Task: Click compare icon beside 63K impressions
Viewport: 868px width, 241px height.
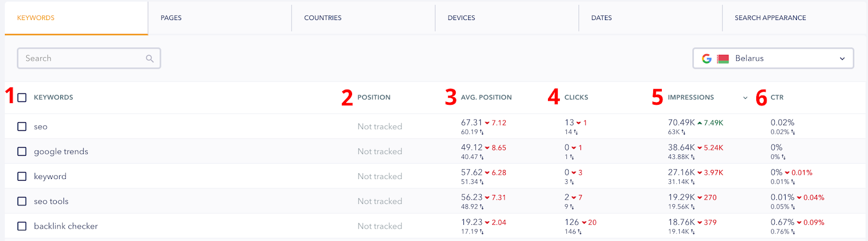Action: [x=684, y=132]
